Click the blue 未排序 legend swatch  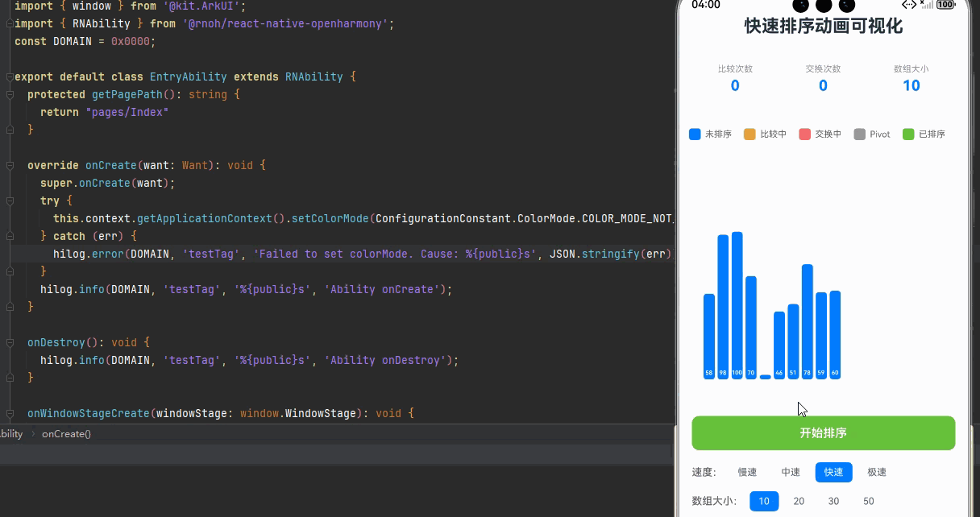click(695, 134)
